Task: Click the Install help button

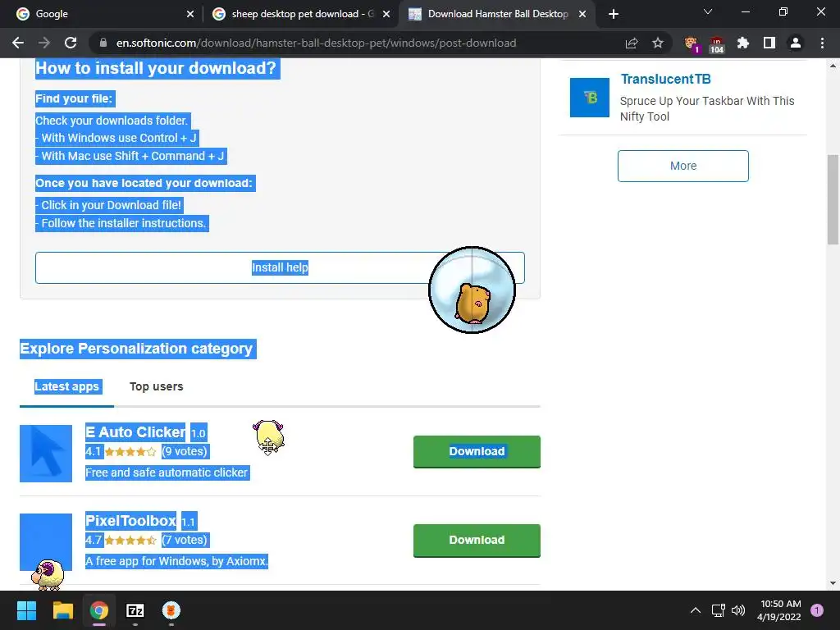Action: tap(280, 267)
